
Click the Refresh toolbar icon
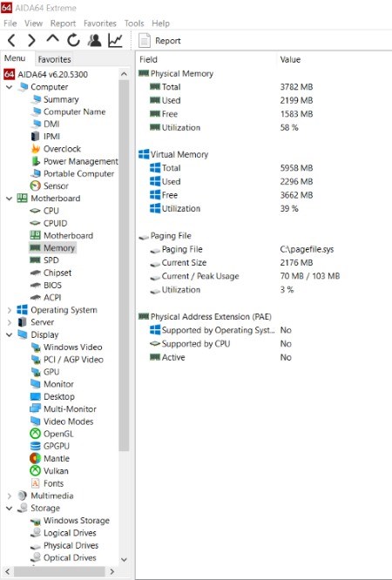pyautogui.click(x=73, y=40)
